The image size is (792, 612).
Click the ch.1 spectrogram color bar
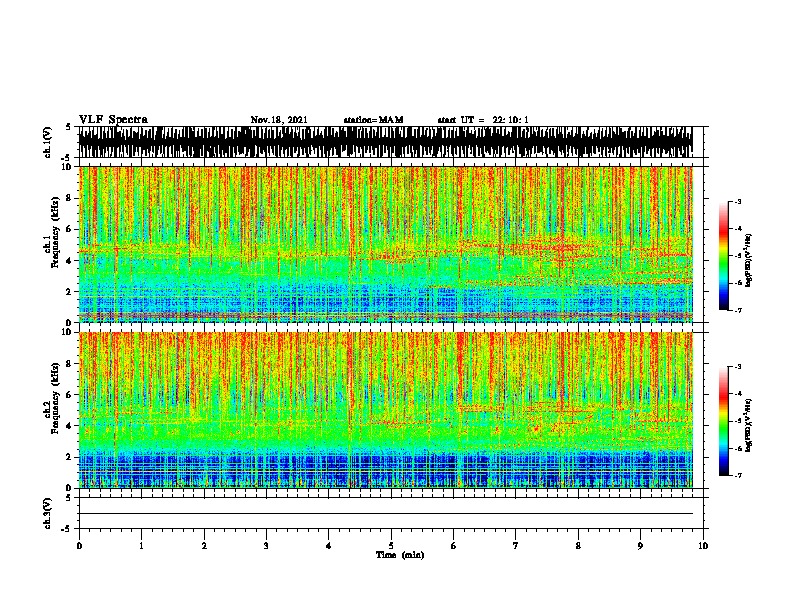point(724,256)
